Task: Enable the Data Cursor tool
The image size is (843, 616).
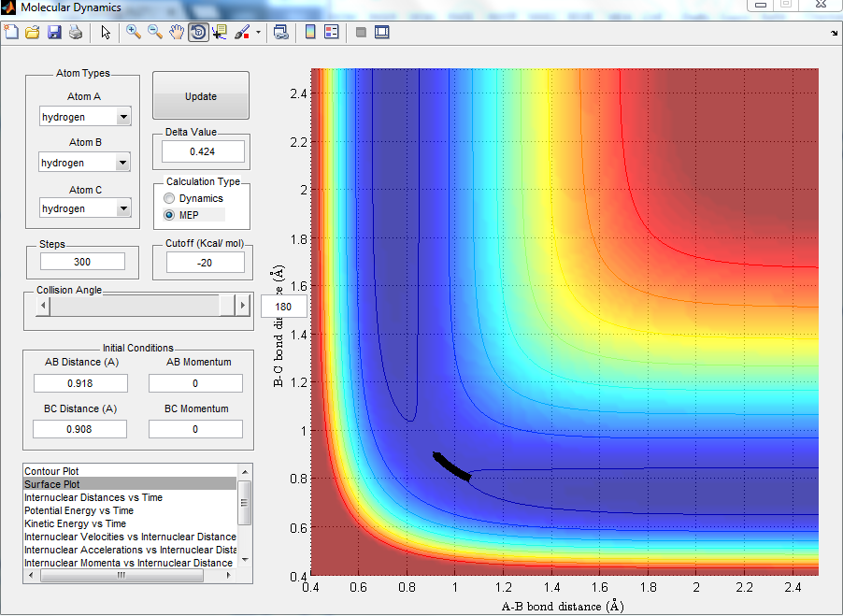Action: pyautogui.click(x=220, y=33)
